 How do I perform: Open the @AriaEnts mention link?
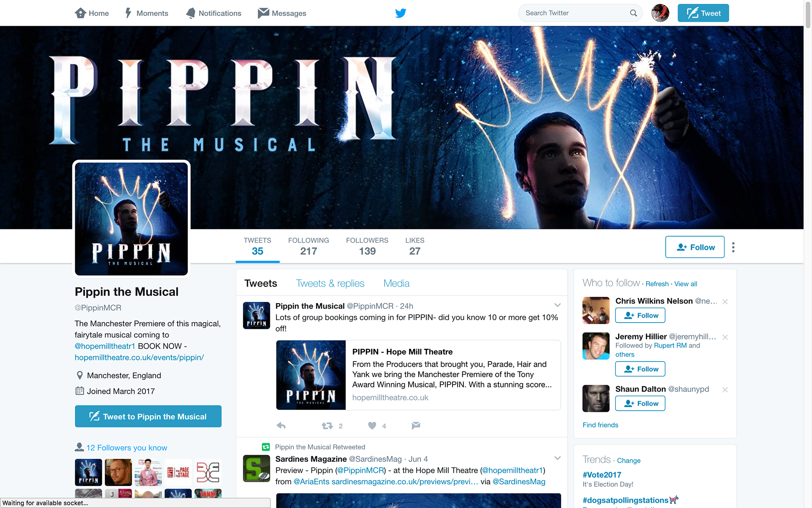pos(311,482)
